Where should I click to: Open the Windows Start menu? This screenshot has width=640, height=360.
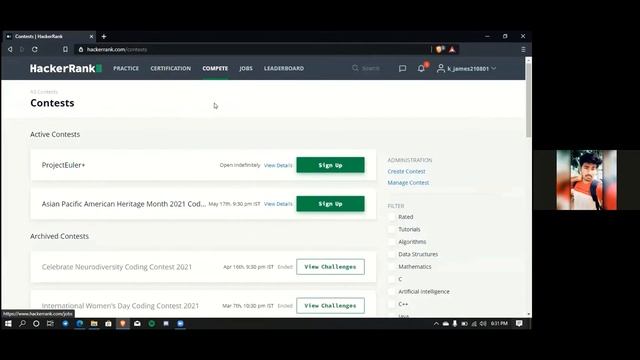pyautogui.click(x=8, y=324)
